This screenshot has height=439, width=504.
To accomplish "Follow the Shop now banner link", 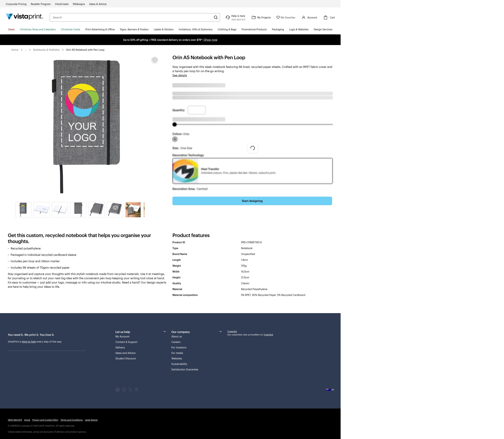I will coord(211,40).
